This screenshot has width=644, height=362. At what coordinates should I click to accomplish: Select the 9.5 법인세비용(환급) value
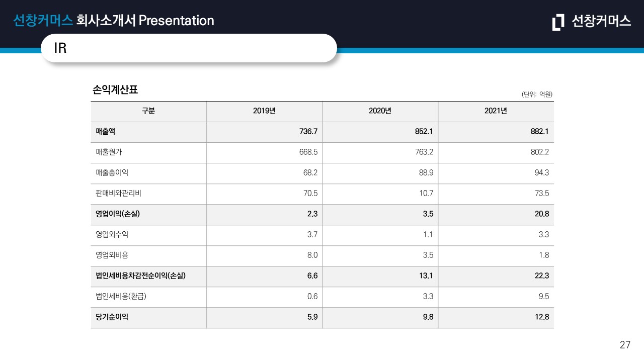pyautogui.click(x=544, y=297)
